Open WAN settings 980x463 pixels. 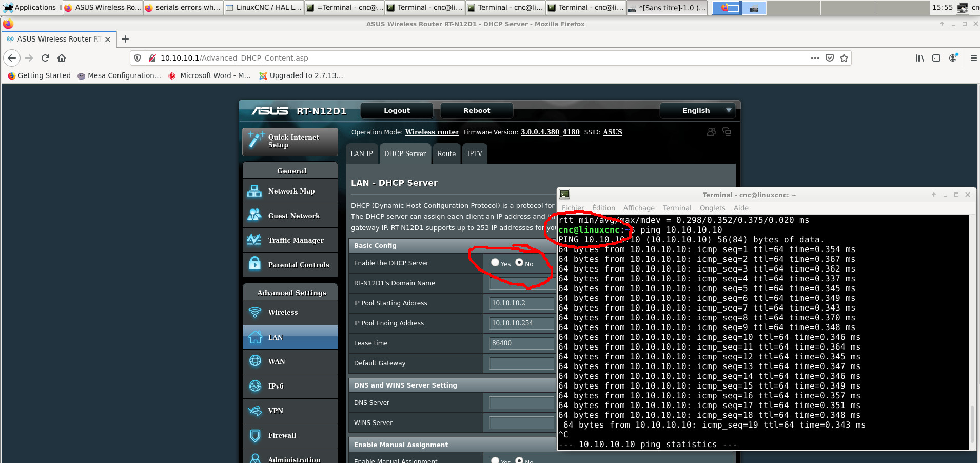tap(290, 361)
